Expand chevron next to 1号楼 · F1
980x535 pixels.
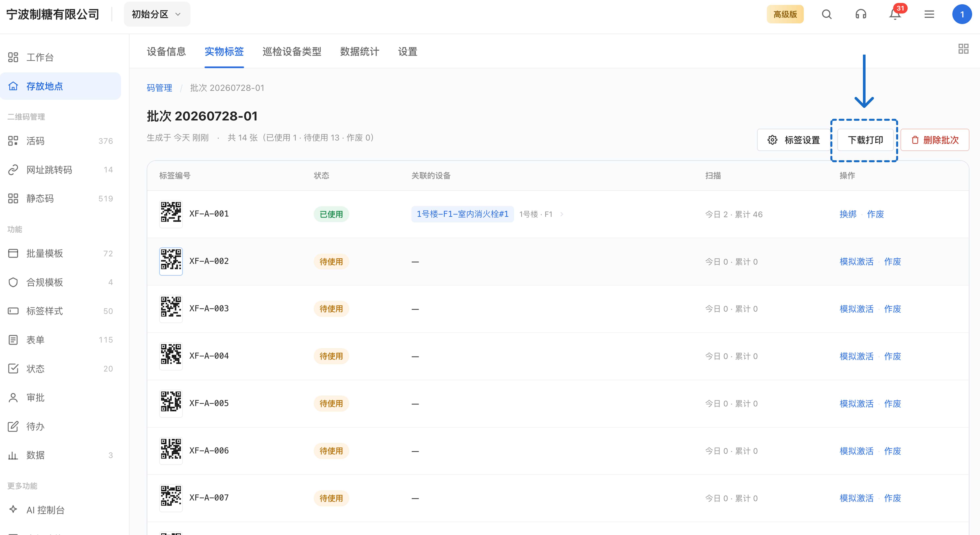562,214
